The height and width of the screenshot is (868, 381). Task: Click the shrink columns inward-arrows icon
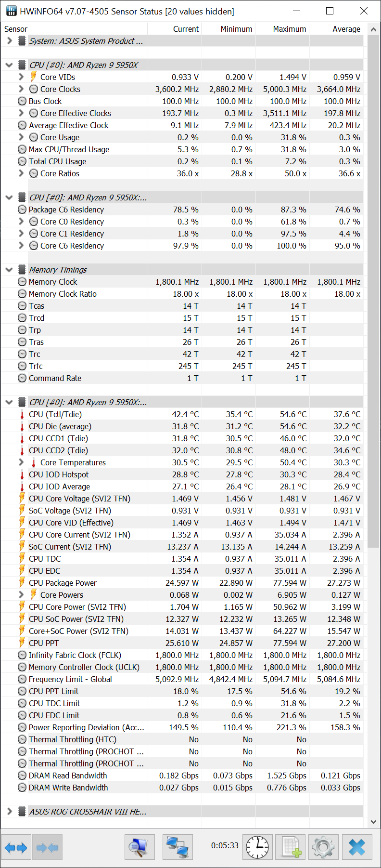point(47,847)
